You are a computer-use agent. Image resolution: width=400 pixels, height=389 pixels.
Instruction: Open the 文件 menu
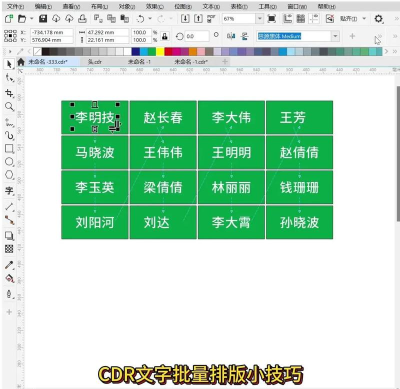coord(15,6)
